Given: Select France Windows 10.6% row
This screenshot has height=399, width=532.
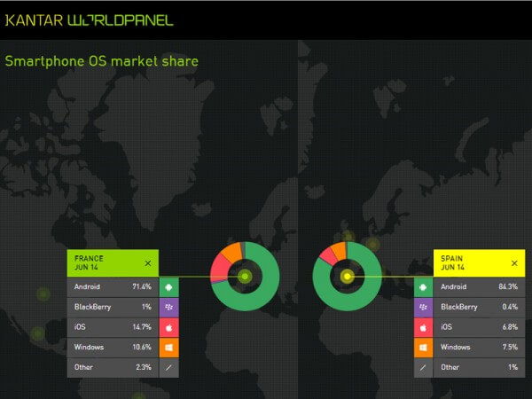Looking at the screenshot, I should (x=113, y=348).
